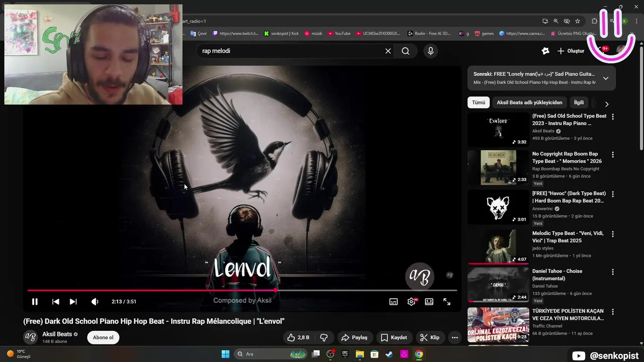Go to the previous video
This screenshot has width=644, height=362.
pos(56,302)
